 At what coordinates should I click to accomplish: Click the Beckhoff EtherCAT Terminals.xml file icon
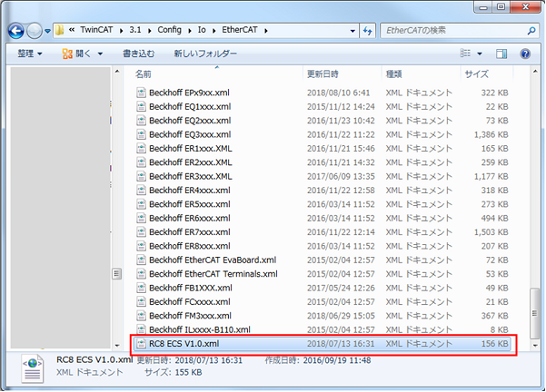pyautogui.click(x=141, y=273)
